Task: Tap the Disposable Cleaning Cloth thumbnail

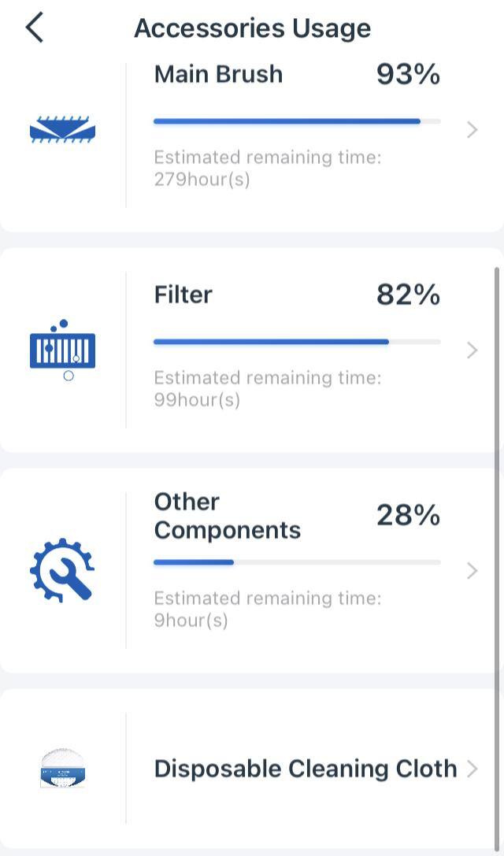Action: [63, 769]
